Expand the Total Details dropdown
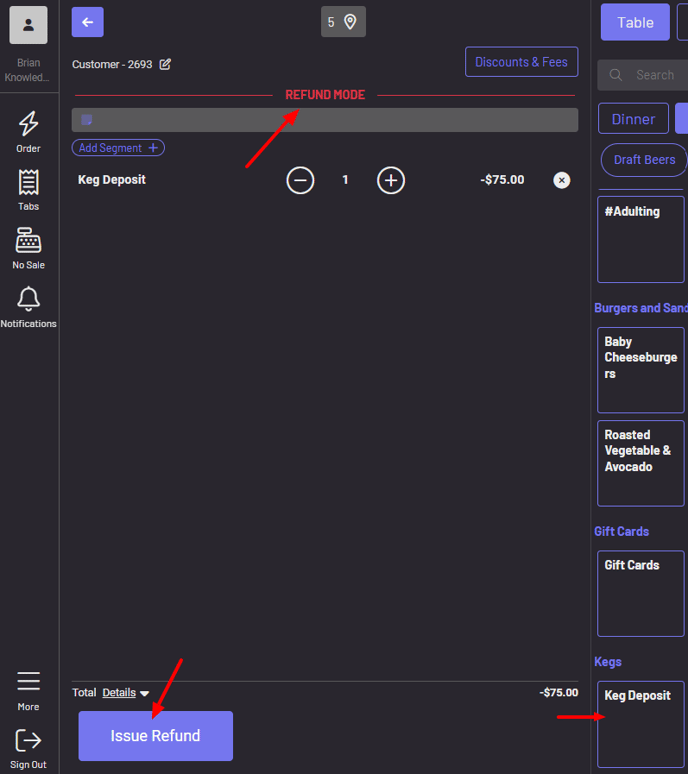The image size is (688, 774). coord(125,693)
